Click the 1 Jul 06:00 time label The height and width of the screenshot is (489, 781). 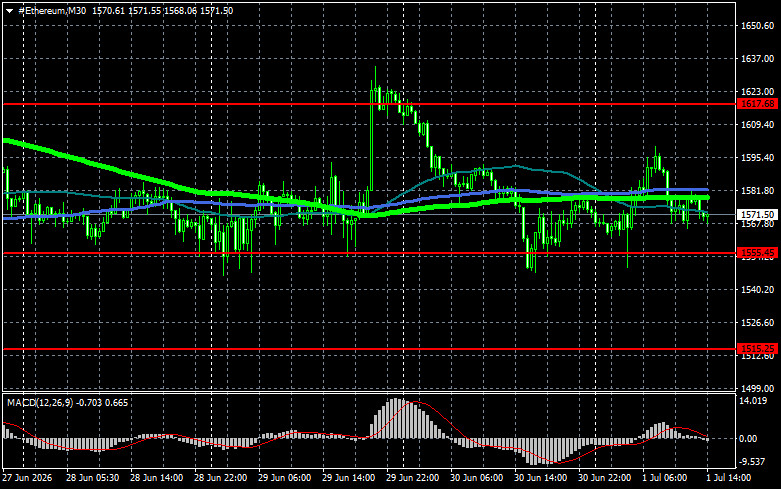point(665,478)
